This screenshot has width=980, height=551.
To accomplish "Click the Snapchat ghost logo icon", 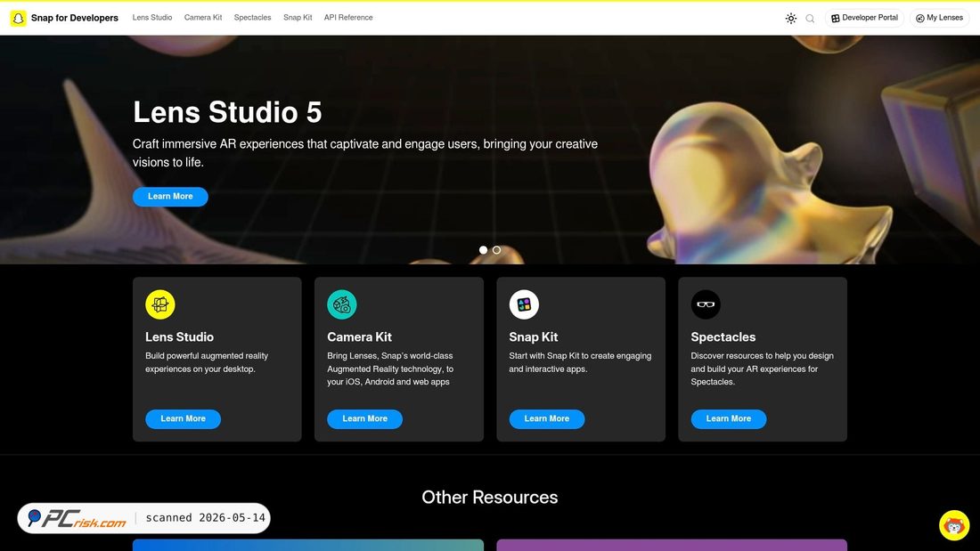I will (x=18, y=18).
